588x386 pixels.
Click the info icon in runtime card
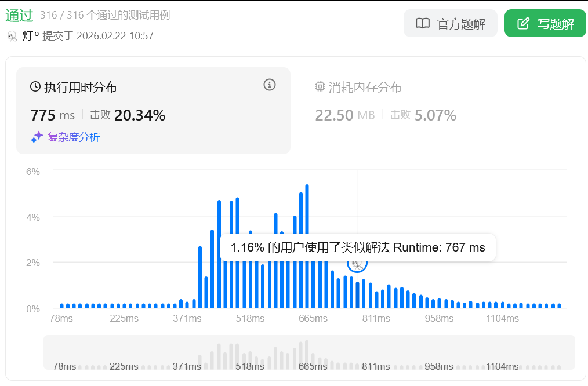click(269, 85)
